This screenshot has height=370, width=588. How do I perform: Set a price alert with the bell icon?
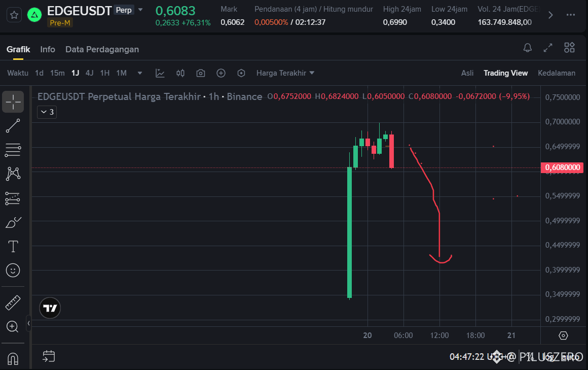(528, 48)
